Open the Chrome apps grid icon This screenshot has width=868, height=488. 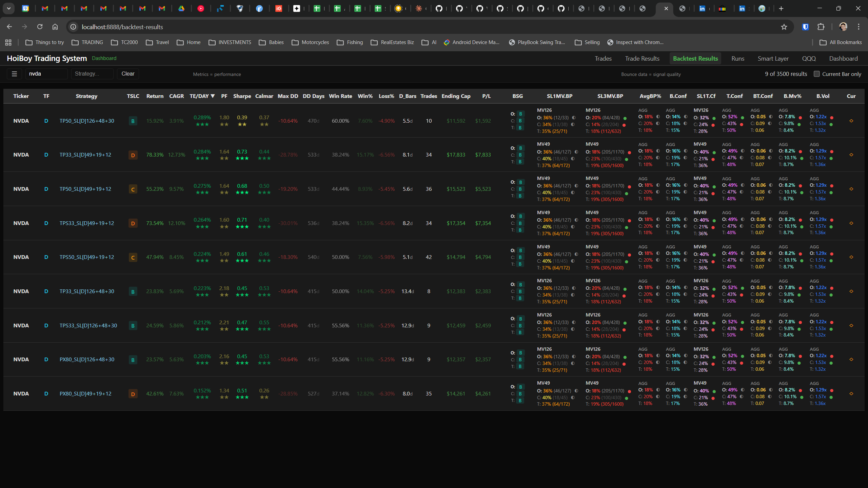tap(8, 42)
